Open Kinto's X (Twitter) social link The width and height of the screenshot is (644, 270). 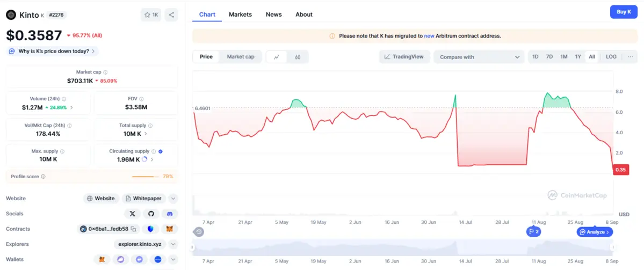point(132,214)
